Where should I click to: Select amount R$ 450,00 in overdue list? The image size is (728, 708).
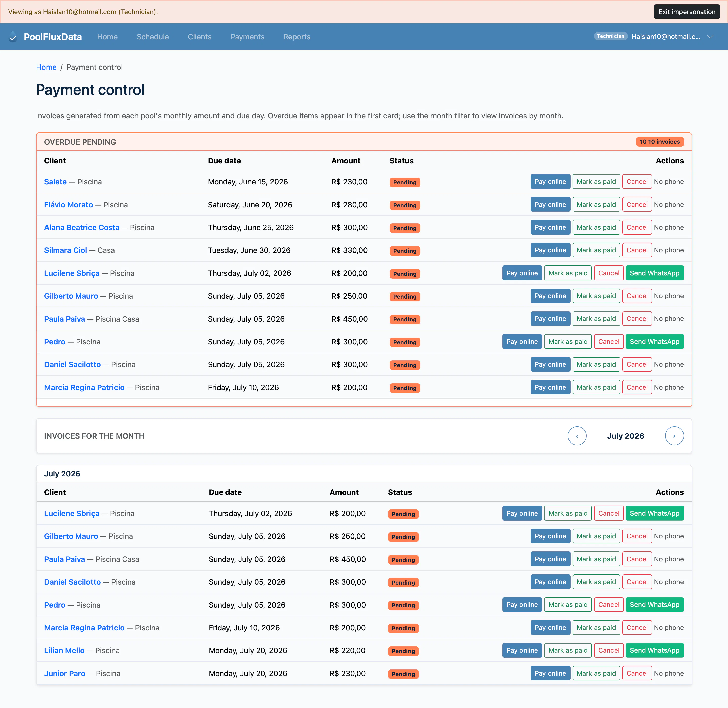point(349,319)
